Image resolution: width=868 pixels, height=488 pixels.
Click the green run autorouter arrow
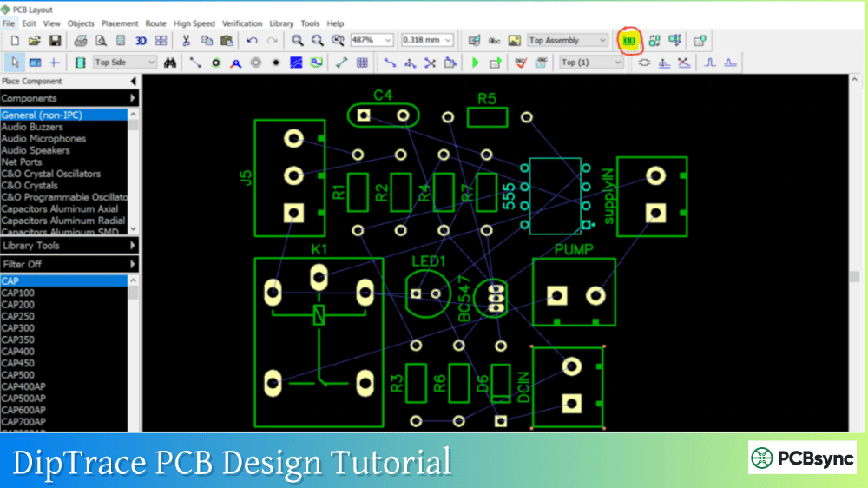click(x=475, y=63)
